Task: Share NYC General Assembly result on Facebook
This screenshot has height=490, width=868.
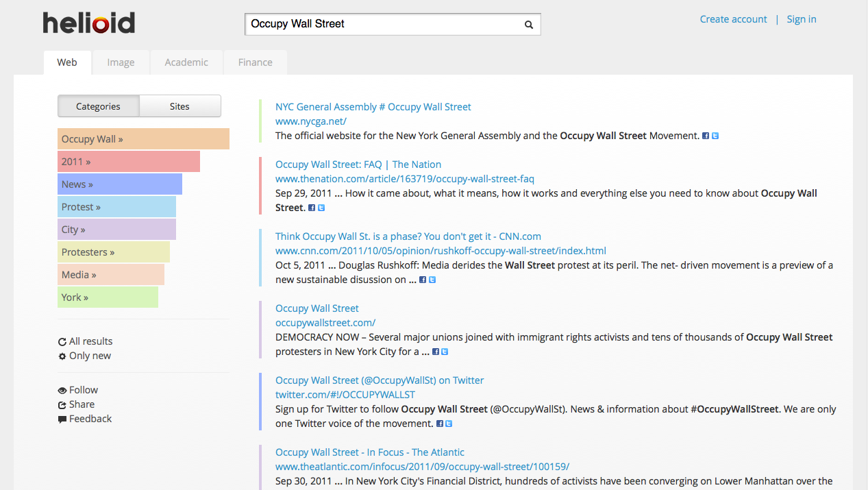Action: [x=706, y=136]
